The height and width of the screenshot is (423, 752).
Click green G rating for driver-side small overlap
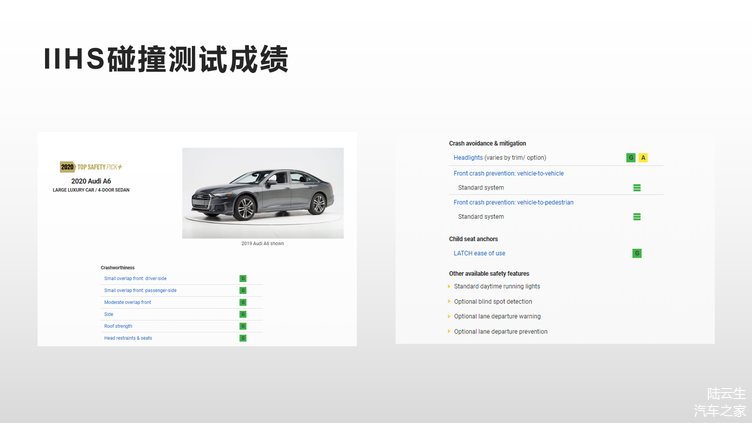(x=243, y=279)
